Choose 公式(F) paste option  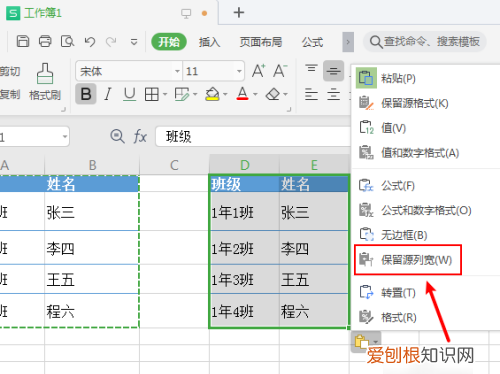tap(426, 186)
